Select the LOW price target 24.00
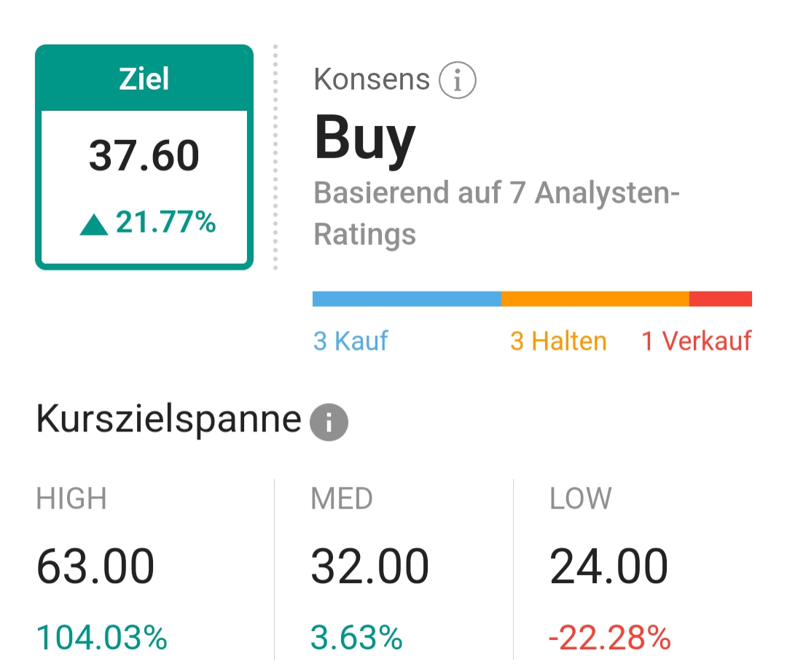This screenshot has height=672, width=787. (608, 566)
